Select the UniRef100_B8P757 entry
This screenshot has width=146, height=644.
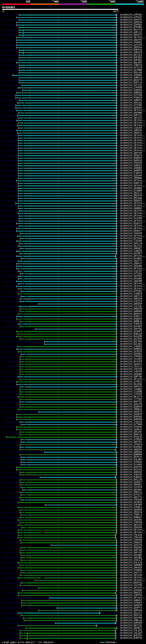click(x=131, y=402)
